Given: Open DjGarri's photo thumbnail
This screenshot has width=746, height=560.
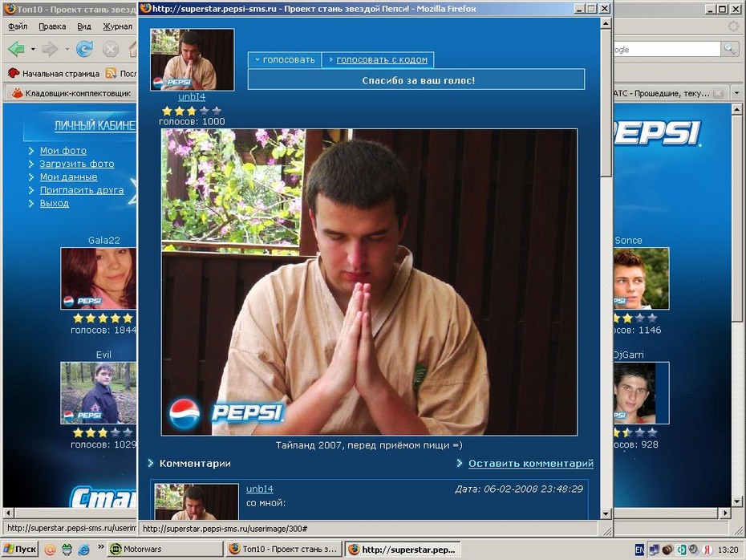Looking at the screenshot, I should (642, 393).
